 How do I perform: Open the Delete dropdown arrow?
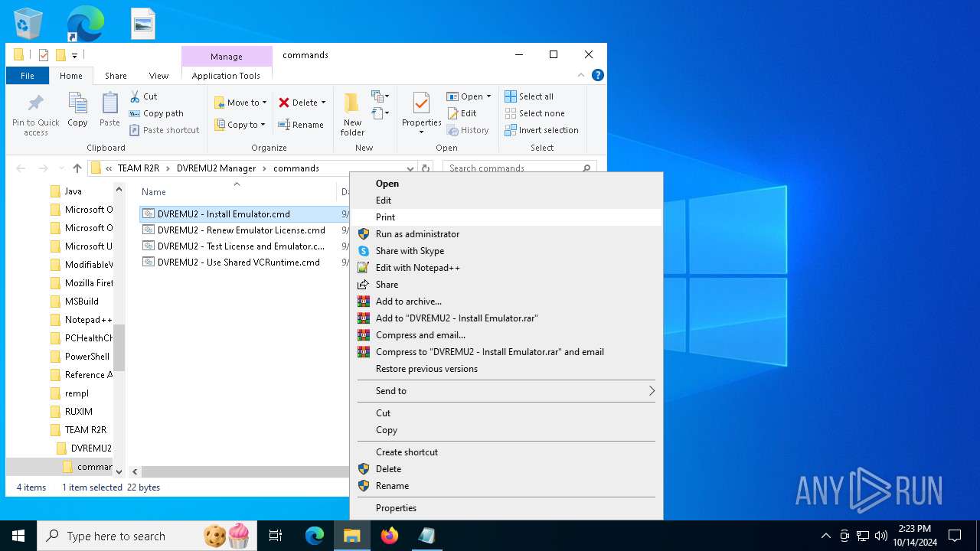pos(323,103)
